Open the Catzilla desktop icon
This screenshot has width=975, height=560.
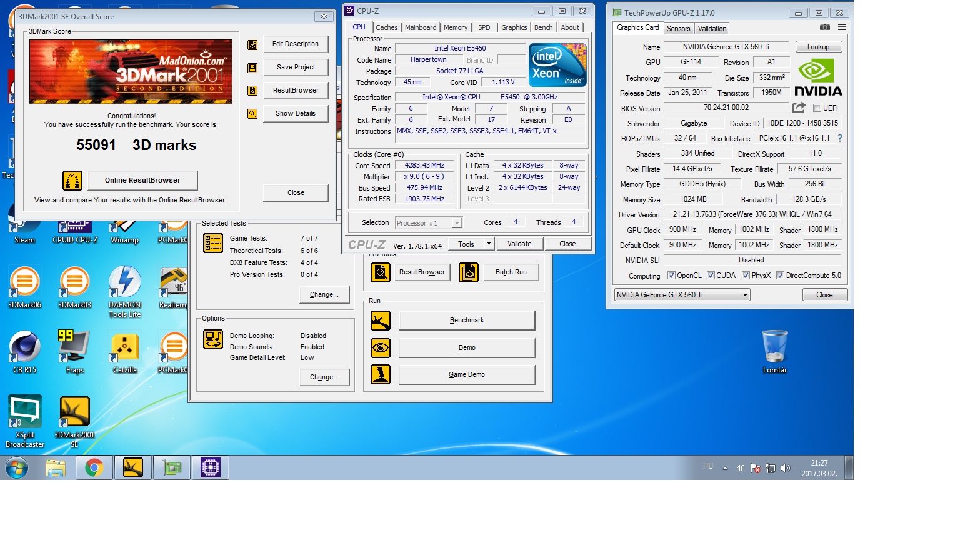click(x=125, y=352)
